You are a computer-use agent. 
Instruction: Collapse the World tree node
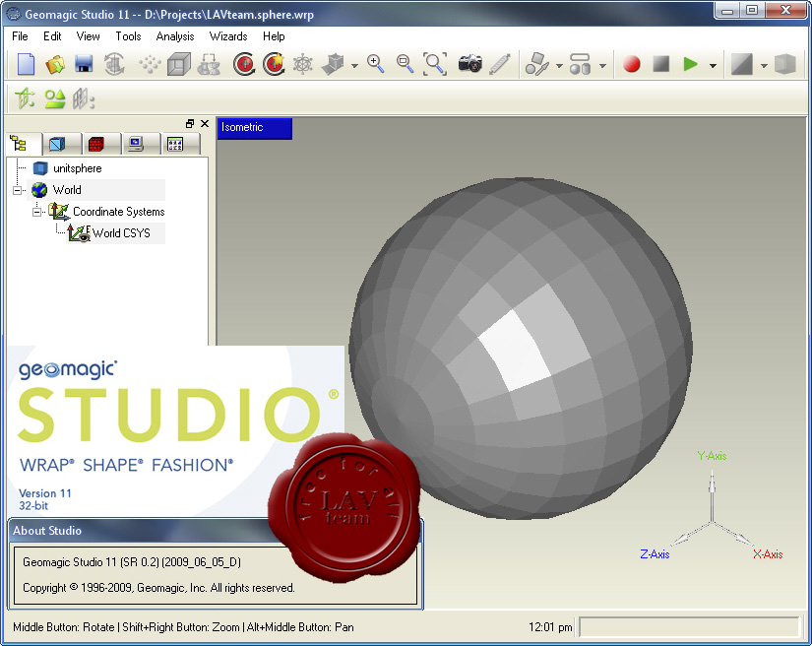pyautogui.click(x=17, y=191)
